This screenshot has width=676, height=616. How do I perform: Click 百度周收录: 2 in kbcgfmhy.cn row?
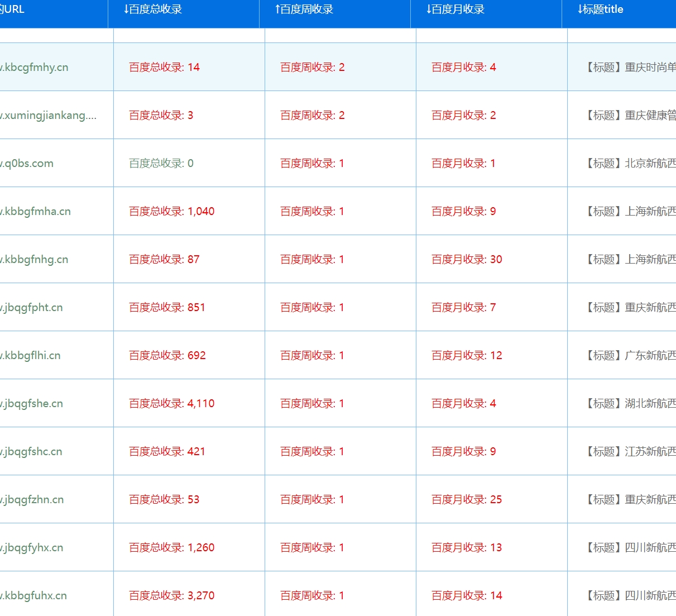313,67
